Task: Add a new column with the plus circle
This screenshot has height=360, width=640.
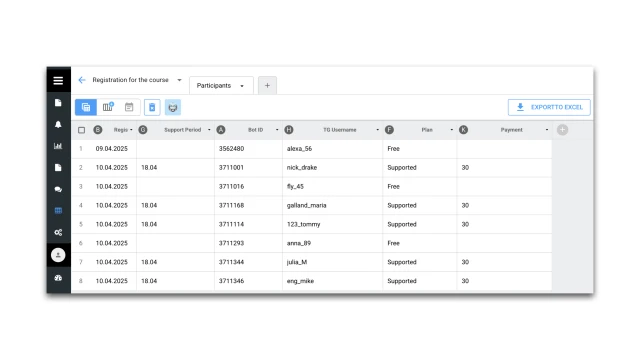Action: pyautogui.click(x=562, y=130)
